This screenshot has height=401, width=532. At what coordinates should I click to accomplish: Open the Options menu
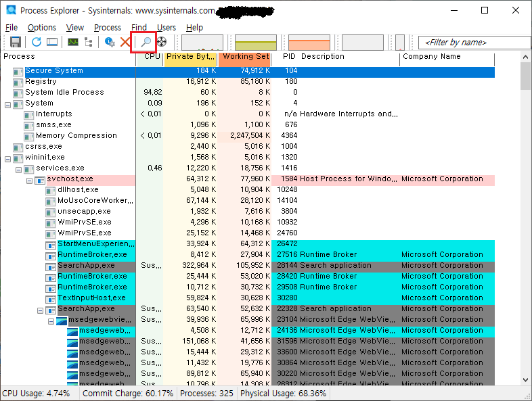click(42, 28)
